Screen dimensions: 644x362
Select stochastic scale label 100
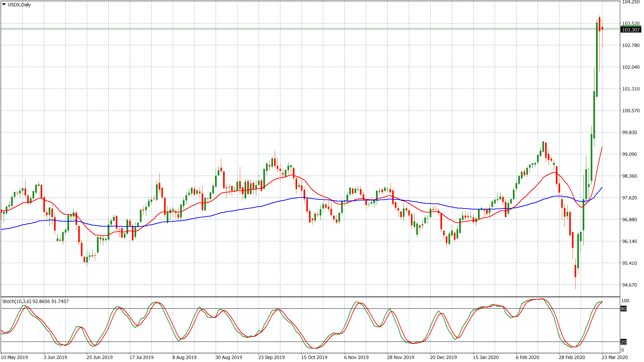625,301
